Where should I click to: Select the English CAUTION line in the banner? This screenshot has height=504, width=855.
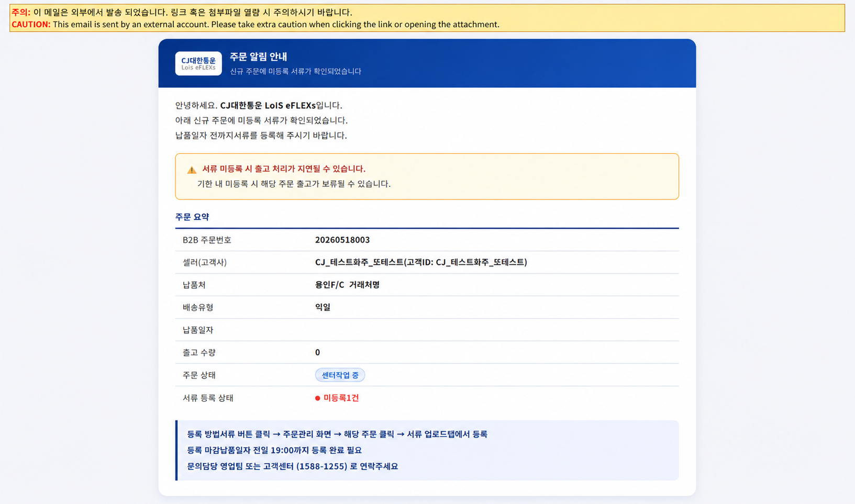[x=256, y=24]
